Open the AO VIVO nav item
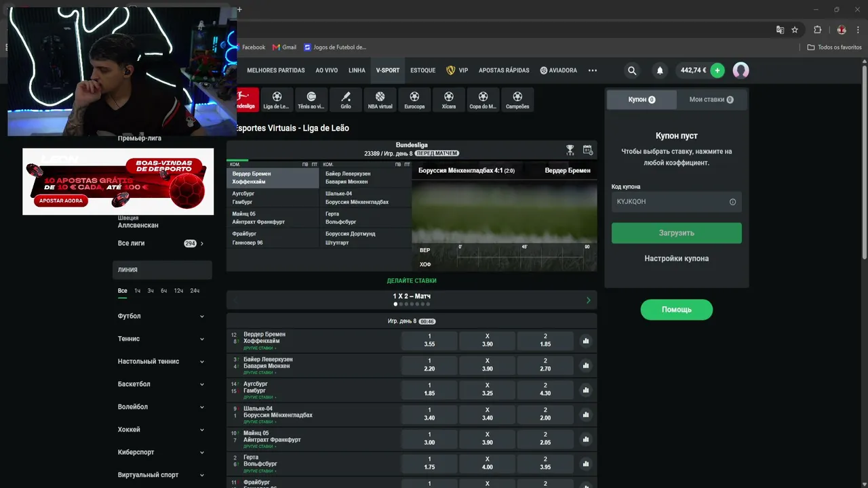This screenshot has height=488, width=868. (x=326, y=70)
